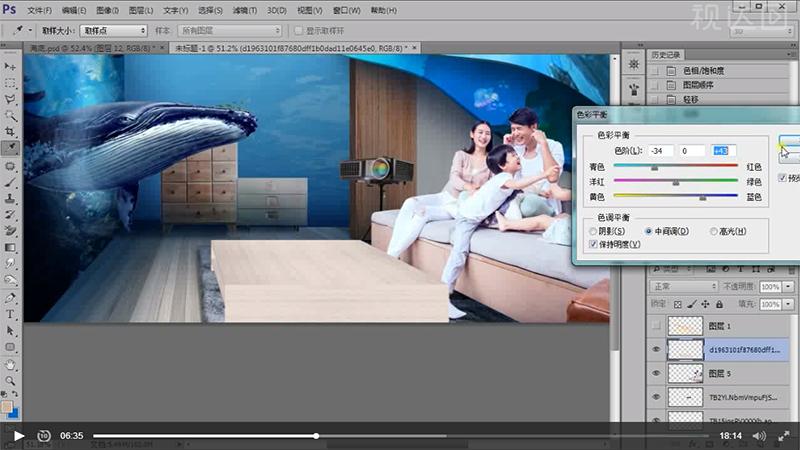800x450 pixels.
Task: Swap foreground and background colors
Action: 15,394
